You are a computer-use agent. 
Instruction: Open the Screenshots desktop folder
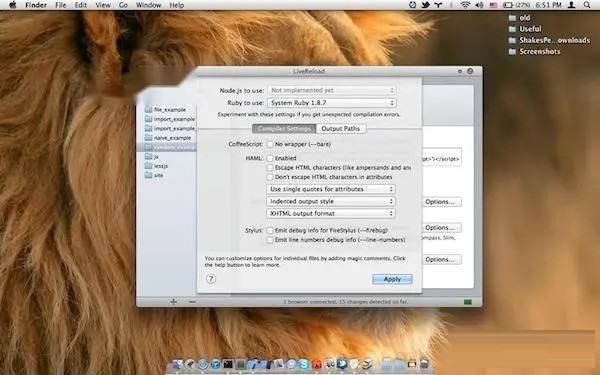(535, 52)
